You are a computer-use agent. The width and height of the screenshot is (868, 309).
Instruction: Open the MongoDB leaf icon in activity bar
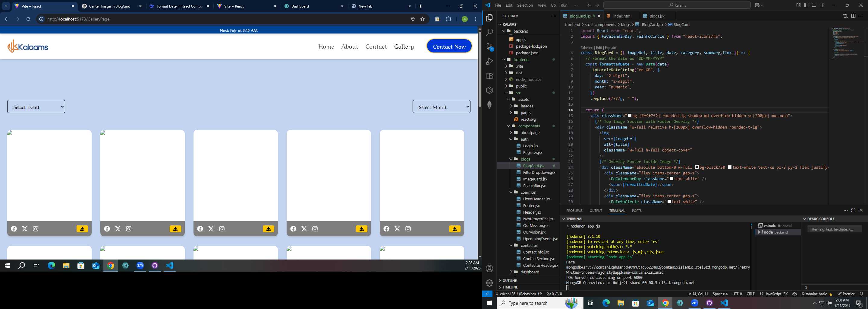pyautogui.click(x=489, y=105)
